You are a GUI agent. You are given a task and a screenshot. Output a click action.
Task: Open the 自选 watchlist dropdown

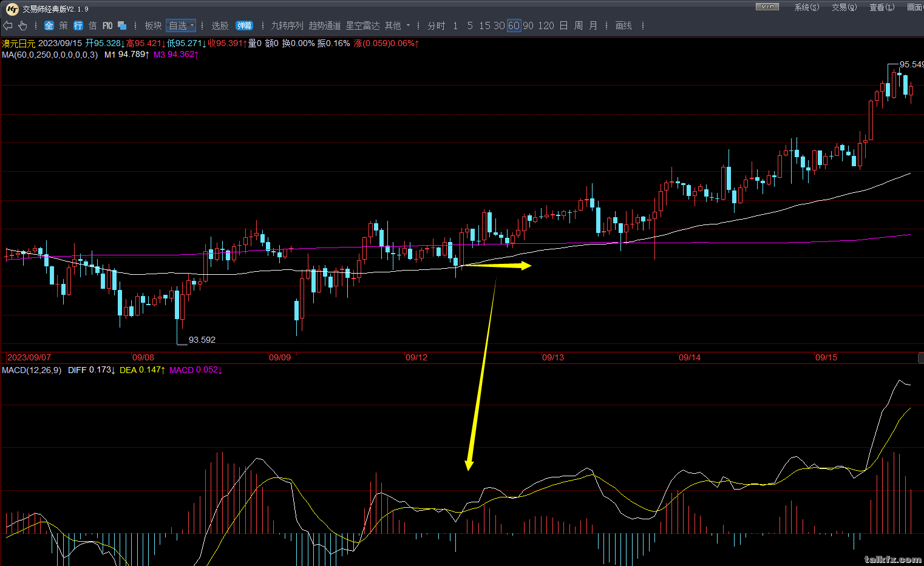pos(181,25)
